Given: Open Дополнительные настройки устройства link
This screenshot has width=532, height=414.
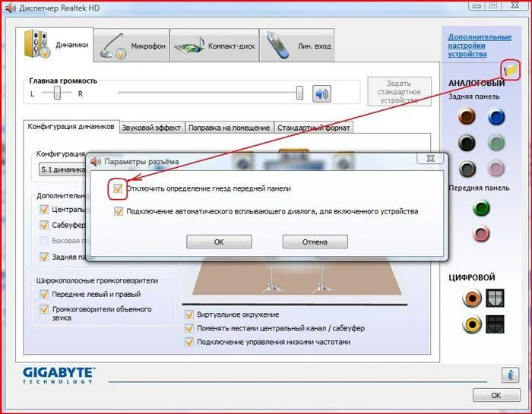Looking at the screenshot, I should 480,46.
